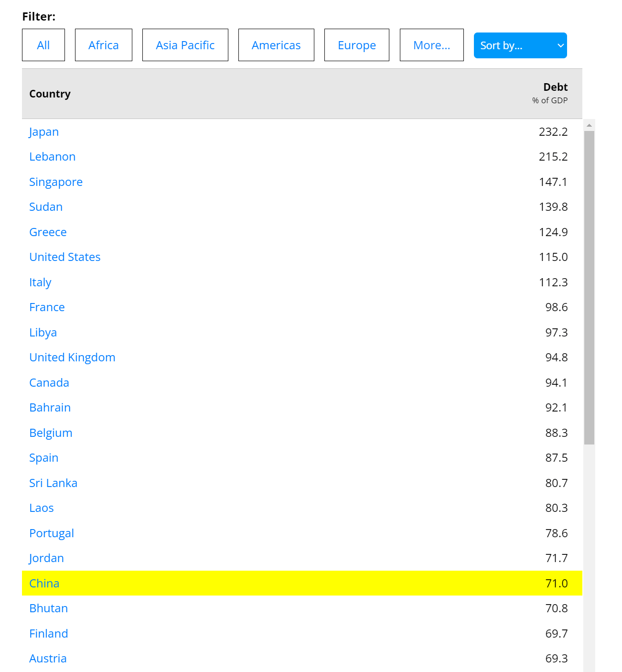Filter countries by Africa
The height and width of the screenshot is (672, 622).
click(103, 45)
